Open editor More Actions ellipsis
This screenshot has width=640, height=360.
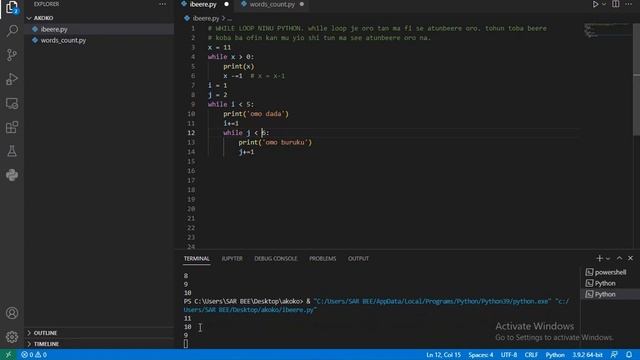coord(629,4)
